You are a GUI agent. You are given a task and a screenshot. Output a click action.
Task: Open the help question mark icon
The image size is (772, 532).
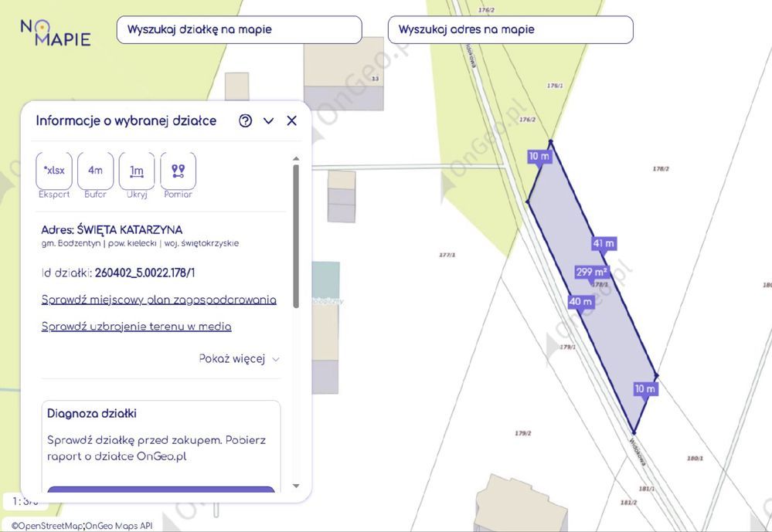coord(245,120)
